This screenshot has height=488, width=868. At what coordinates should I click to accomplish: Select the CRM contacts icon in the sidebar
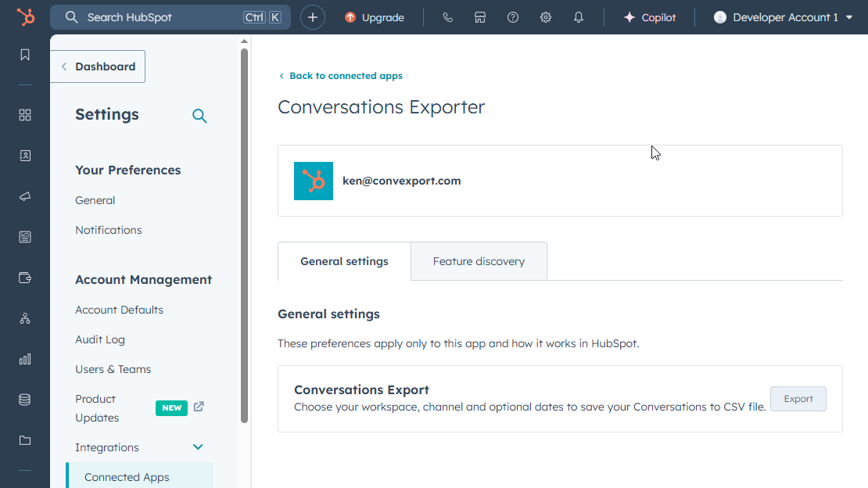point(24,156)
